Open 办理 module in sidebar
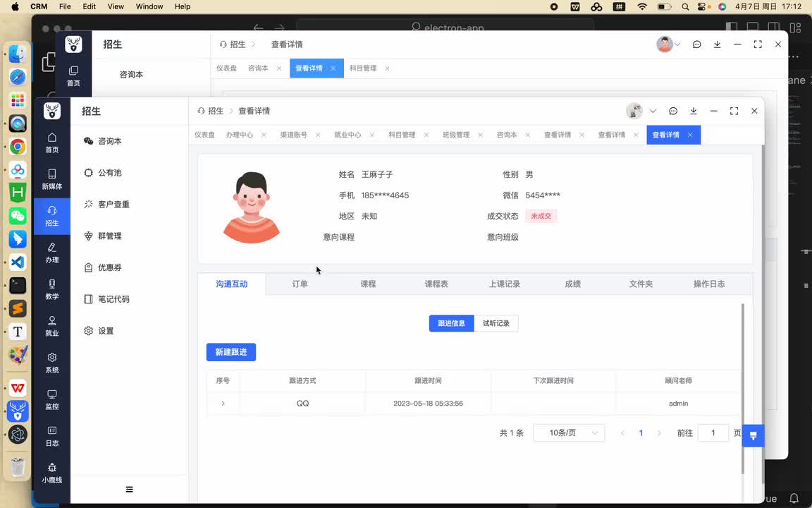Image resolution: width=812 pixels, height=508 pixels. [x=51, y=253]
